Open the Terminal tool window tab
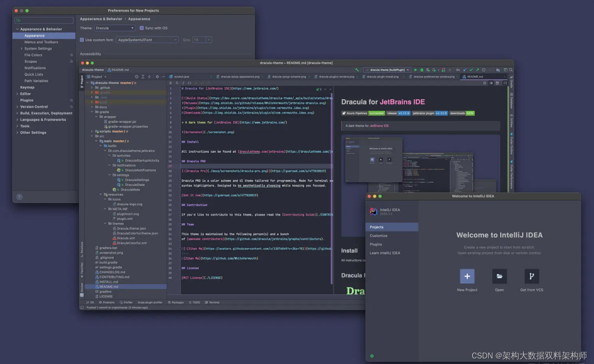Image resolution: width=594 pixels, height=364 pixels. coord(212,302)
